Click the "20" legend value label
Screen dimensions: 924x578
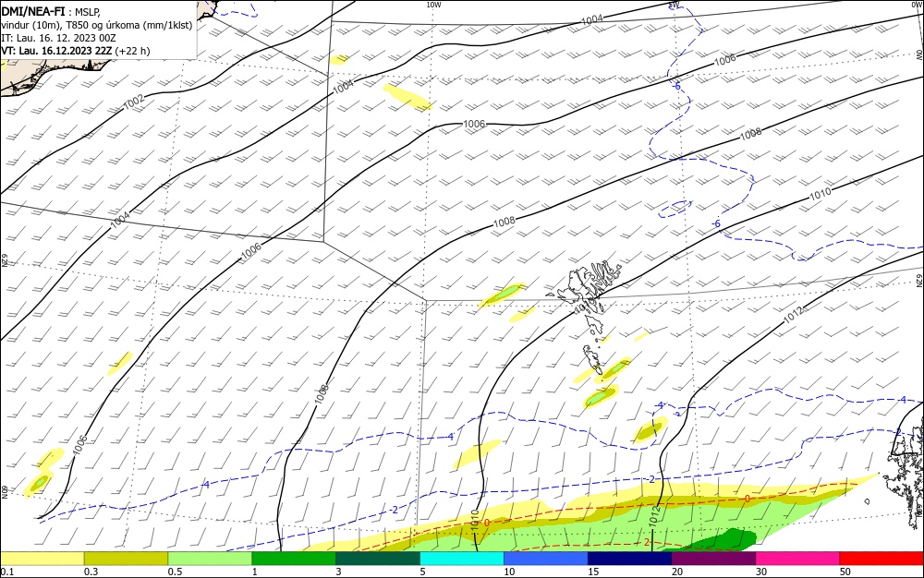pyautogui.click(x=677, y=572)
